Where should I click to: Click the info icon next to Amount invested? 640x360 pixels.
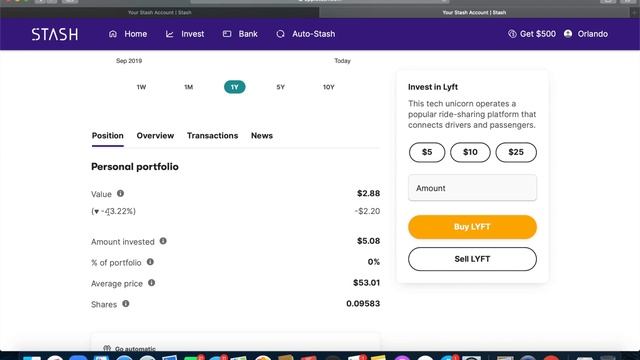(x=163, y=241)
